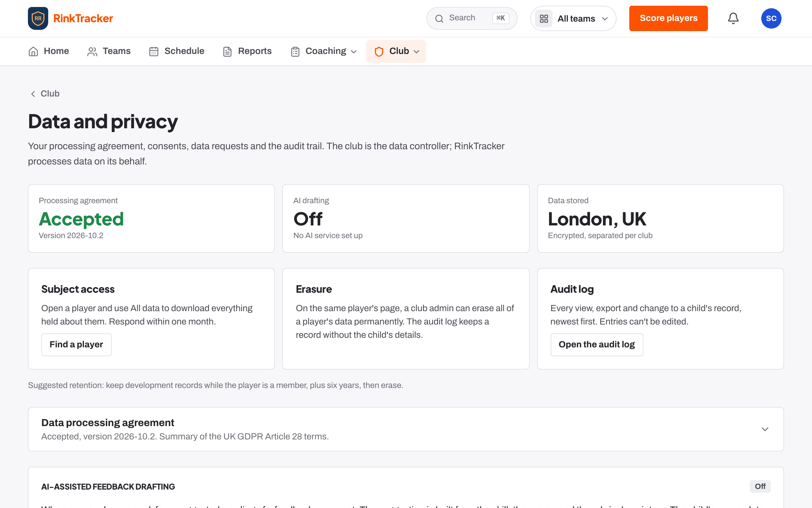Image resolution: width=812 pixels, height=508 pixels.
Task: Focus the Search input field
Action: (x=471, y=18)
